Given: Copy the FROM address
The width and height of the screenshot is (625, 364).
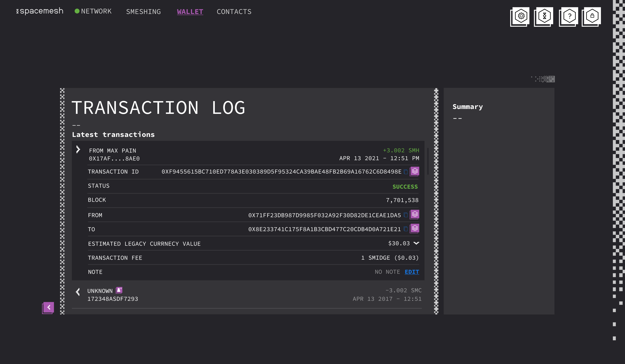Looking at the screenshot, I should point(406,215).
